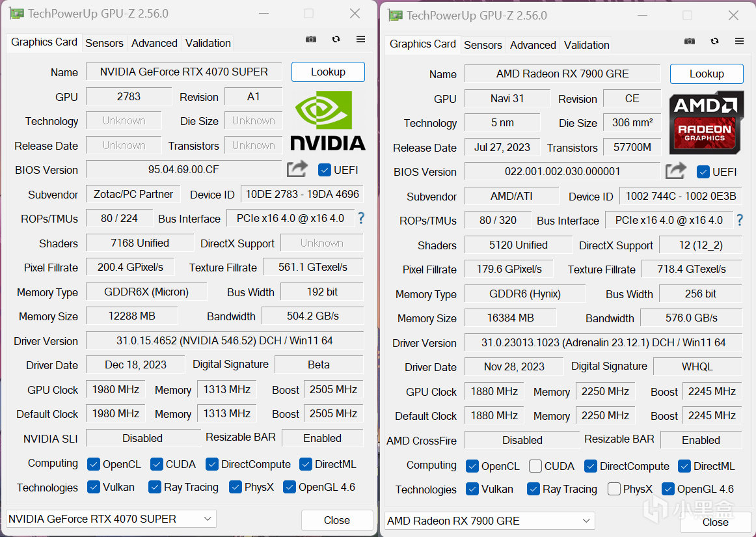The image size is (756, 537).
Task: Enable the CUDA checkbox in the AMD window
Action: tap(535, 465)
